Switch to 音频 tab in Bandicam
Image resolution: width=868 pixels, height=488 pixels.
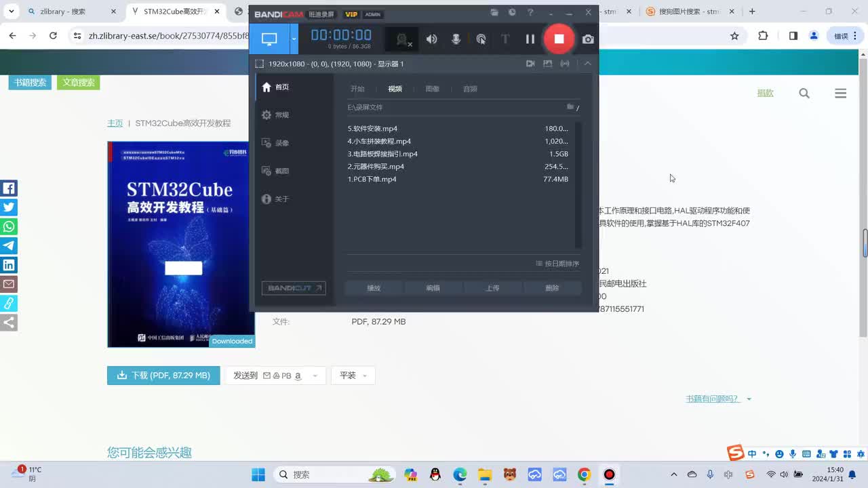click(x=470, y=89)
